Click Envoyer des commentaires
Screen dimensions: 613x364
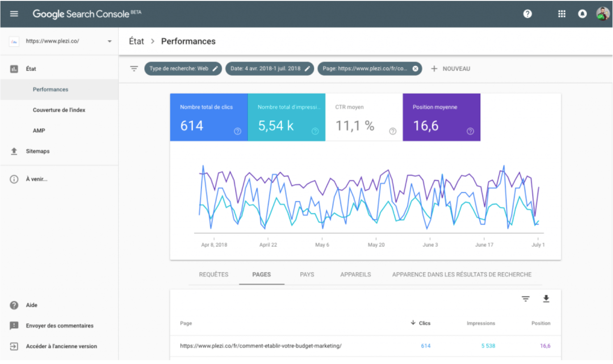60,326
